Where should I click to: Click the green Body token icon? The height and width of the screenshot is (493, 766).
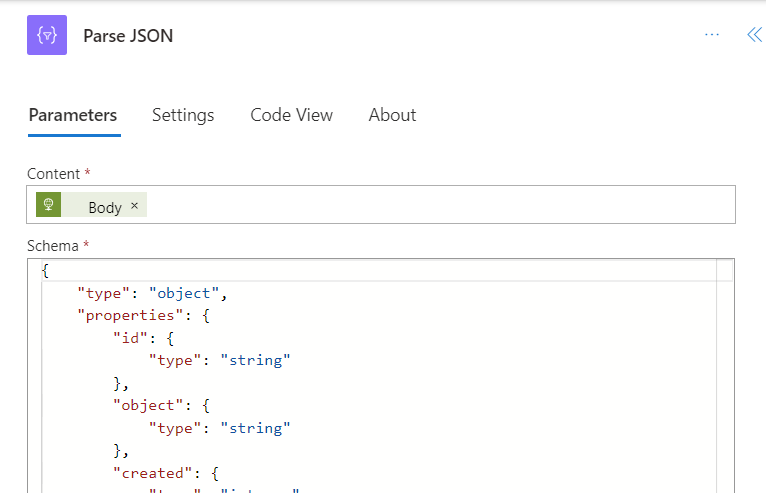click(x=48, y=205)
